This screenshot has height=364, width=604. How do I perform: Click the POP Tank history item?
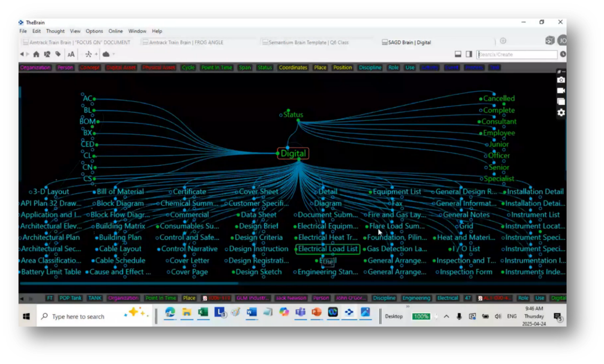coord(70,298)
